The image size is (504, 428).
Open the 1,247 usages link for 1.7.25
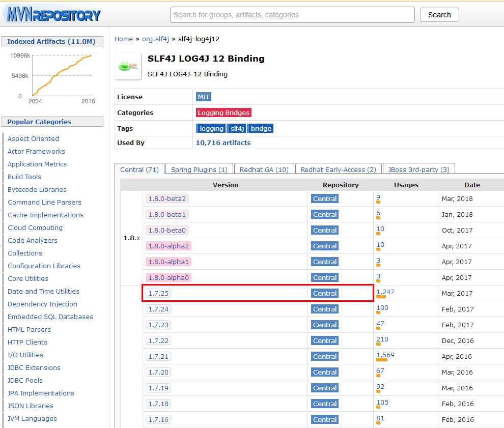pos(385,292)
